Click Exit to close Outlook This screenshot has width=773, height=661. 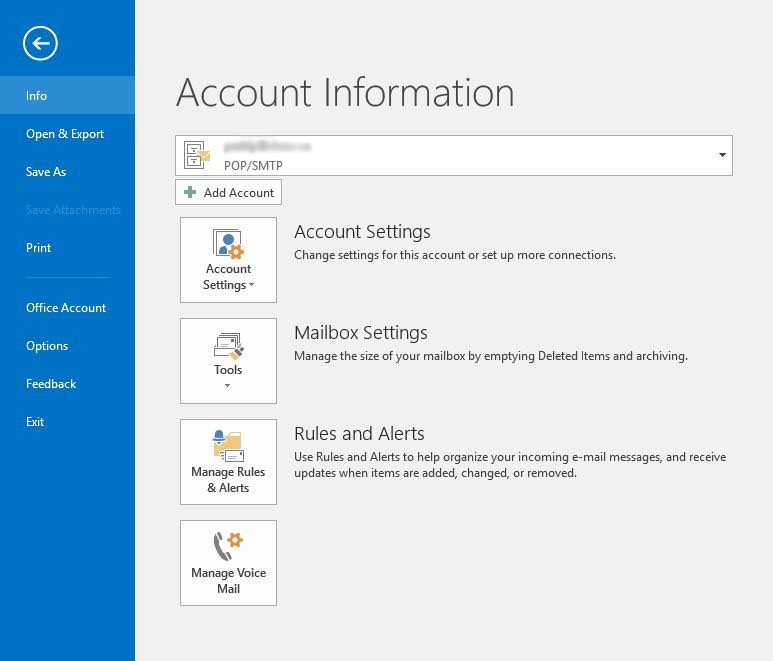click(35, 422)
